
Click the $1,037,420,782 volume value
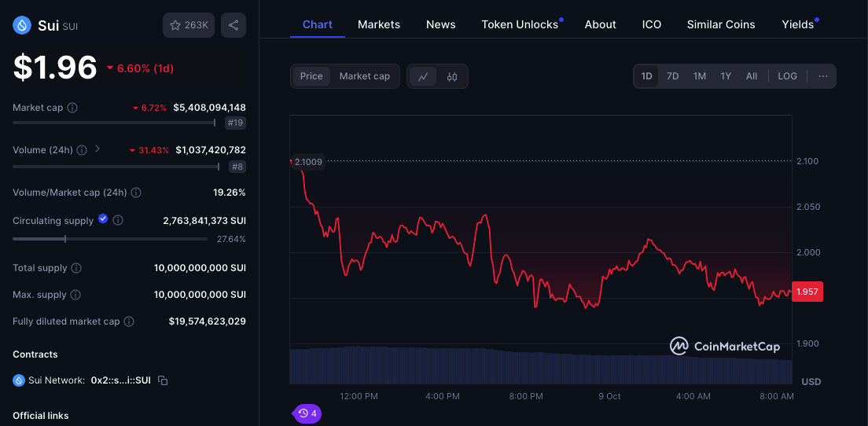click(x=211, y=150)
